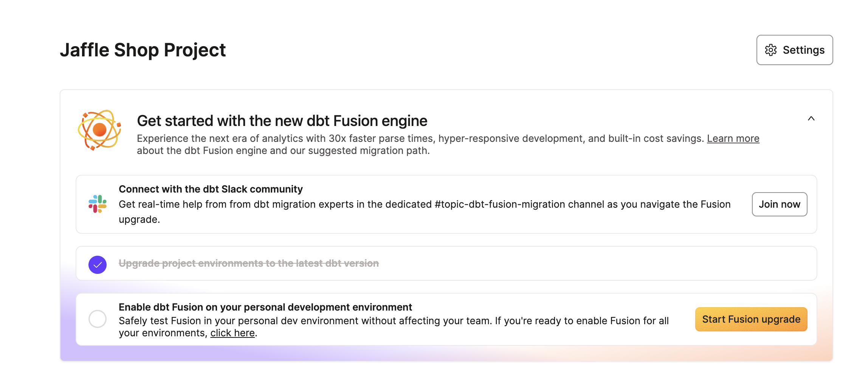This screenshot has width=868, height=373.
Task: Click the Settings gear icon
Action: 771,50
